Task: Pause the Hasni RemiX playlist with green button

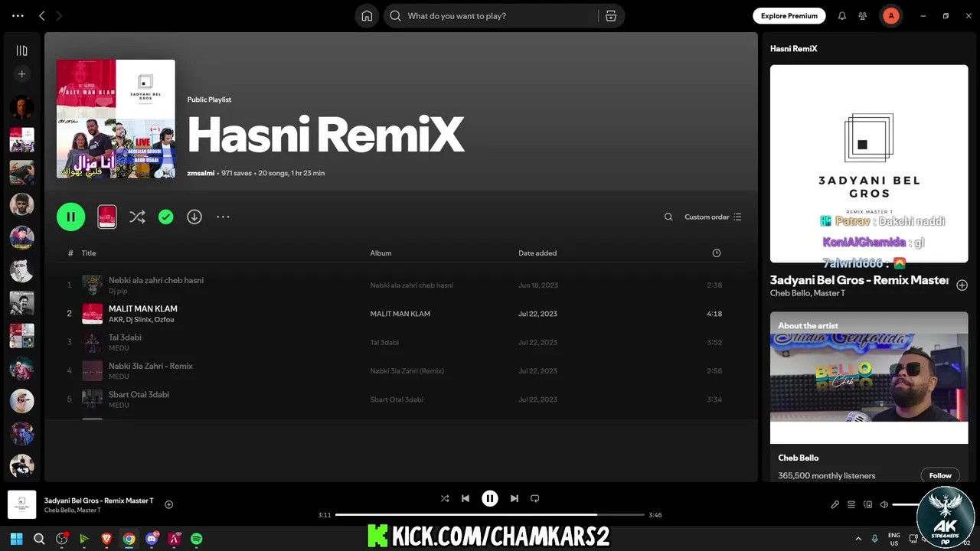Action: pyautogui.click(x=70, y=217)
